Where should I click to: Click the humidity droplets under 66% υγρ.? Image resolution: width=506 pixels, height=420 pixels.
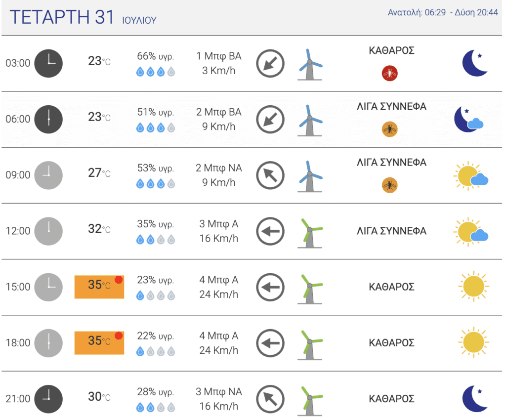click(x=156, y=71)
